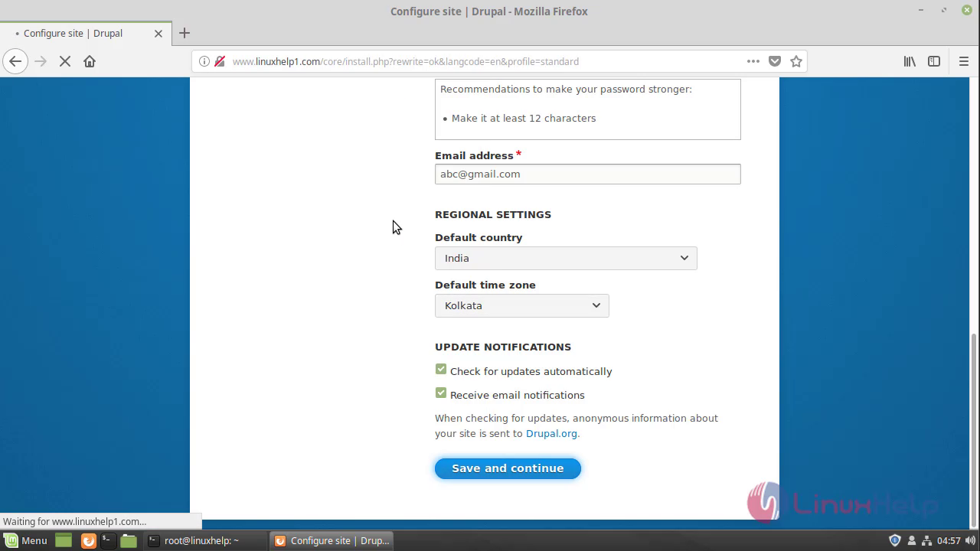Image resolution: width=980 pixels, height=551 pixels.
Task: Click the UPDATE NOTIFICATIONS heading
Action: [x=503, y=347]
